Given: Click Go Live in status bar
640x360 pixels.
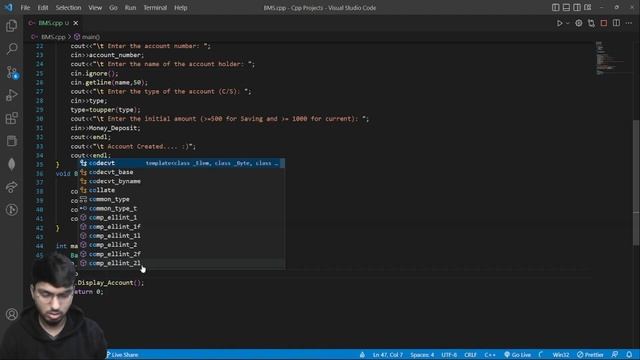Looking at the screenshot, I should (x=518, y=355).
